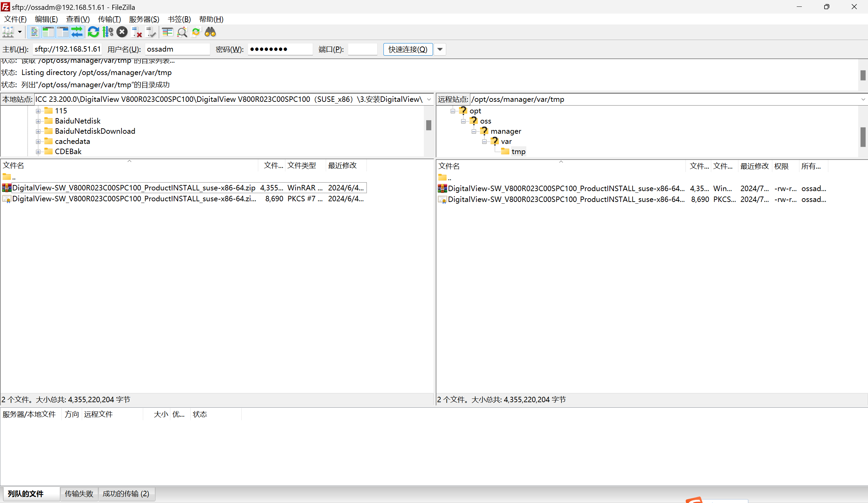Click the password input field
The image size is (868, 503).
click(280, 49)
